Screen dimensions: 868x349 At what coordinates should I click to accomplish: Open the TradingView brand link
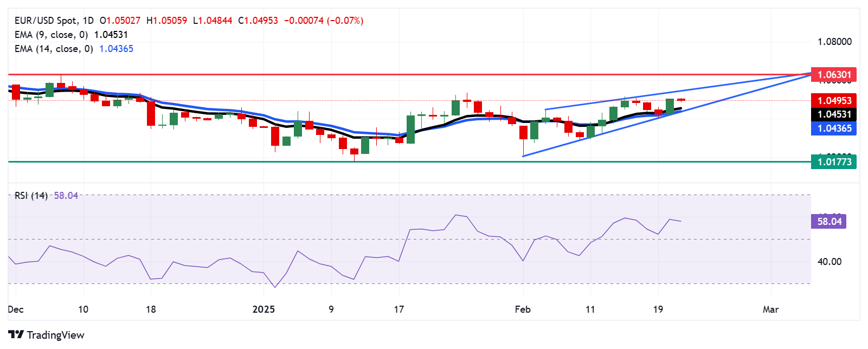pyautogui.click(x=46, y=335)
